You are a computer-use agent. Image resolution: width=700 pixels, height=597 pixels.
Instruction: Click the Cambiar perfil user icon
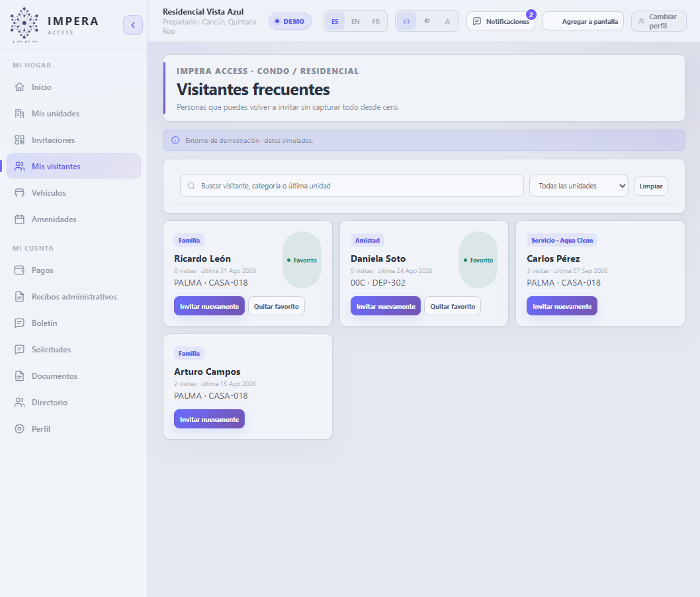click(642, 21)
